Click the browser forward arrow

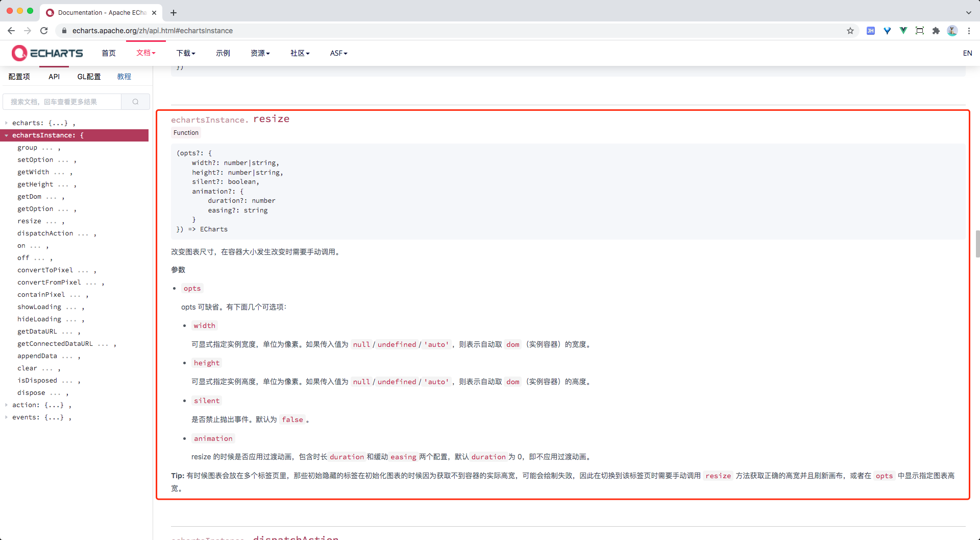point(28,31)
